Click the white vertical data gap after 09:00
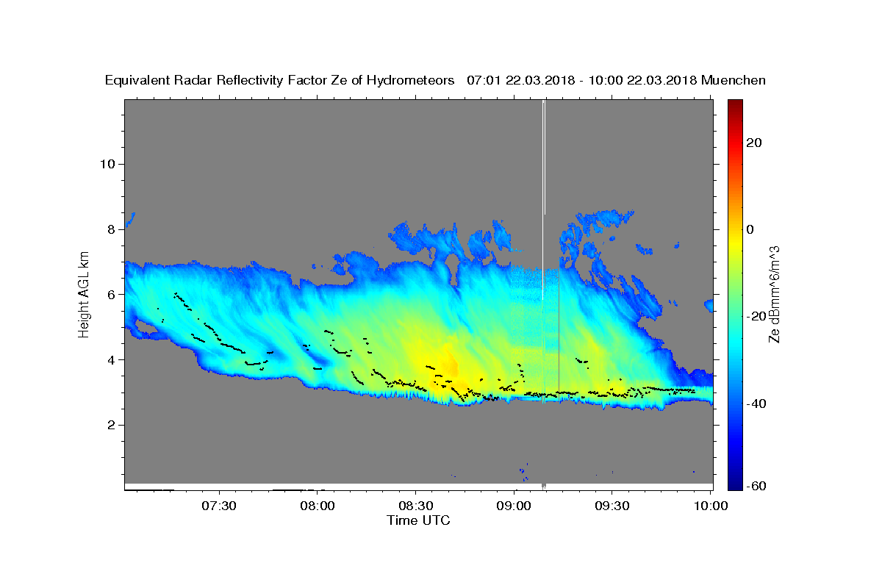Viewport: 882px width, 588px height. point(543,198)
